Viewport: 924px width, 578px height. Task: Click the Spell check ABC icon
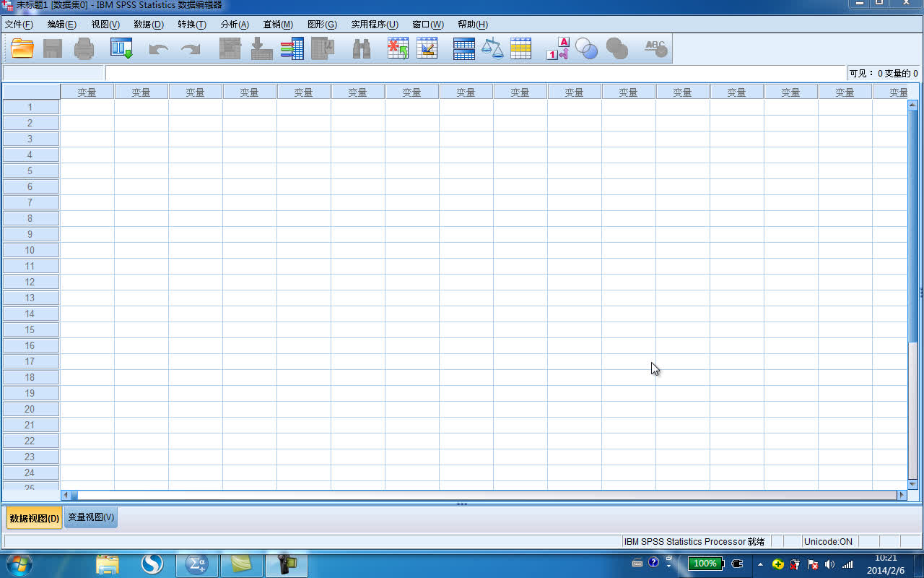coord(655,48)
